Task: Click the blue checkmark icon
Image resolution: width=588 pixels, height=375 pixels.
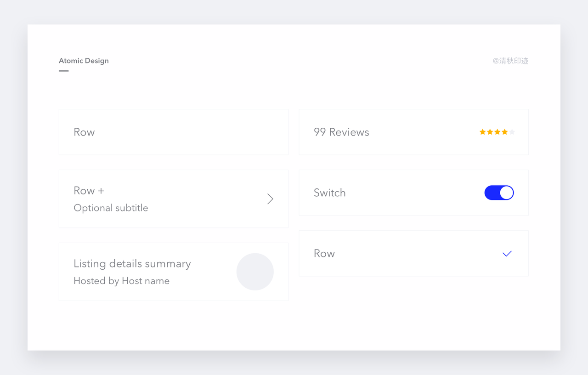Action: coord(507,254)
